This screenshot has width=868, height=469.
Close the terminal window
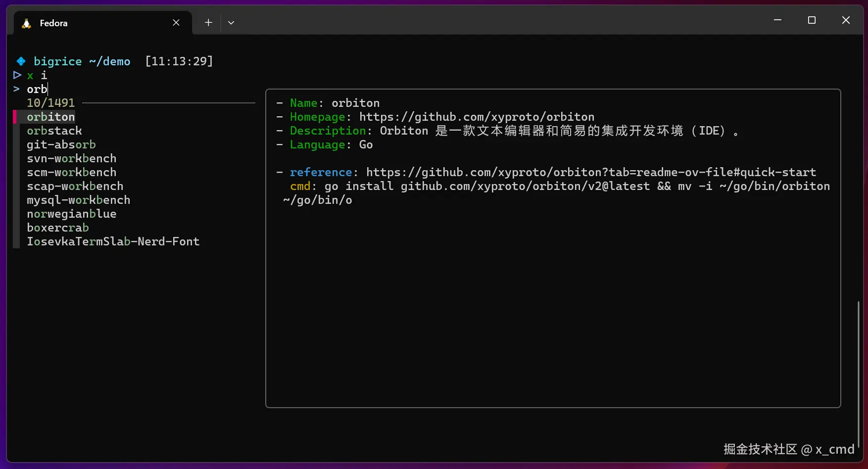pos(846,20)
